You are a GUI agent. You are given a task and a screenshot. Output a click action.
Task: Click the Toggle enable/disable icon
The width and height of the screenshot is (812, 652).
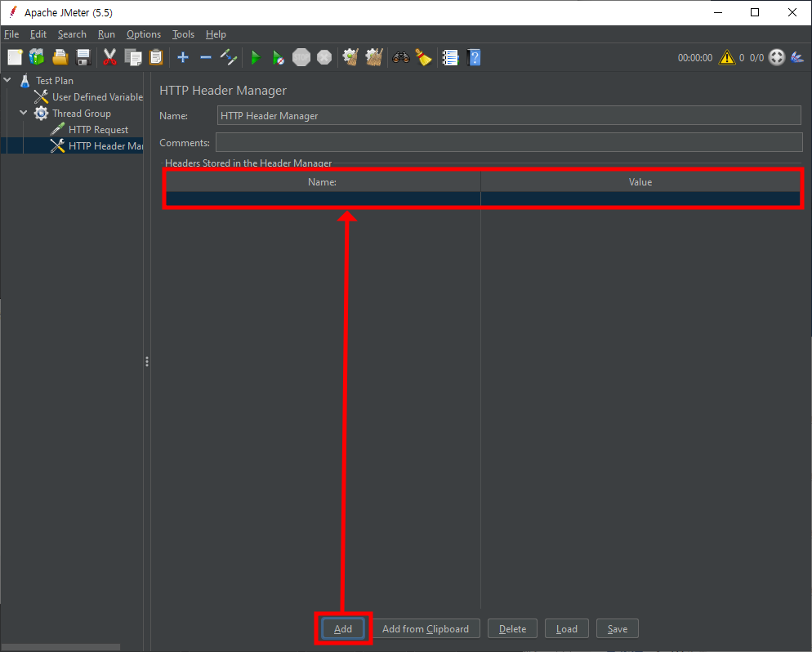pyautogui.click(x=229, y=57)
